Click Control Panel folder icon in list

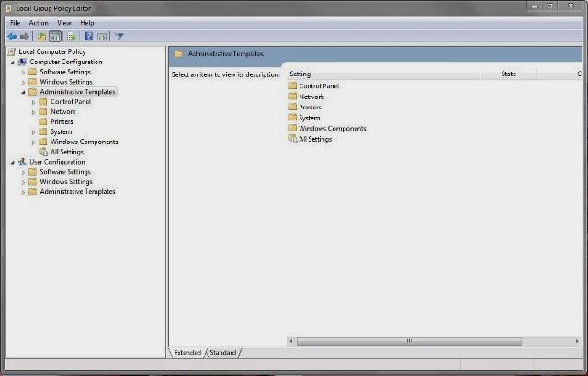tap(293, 85)
